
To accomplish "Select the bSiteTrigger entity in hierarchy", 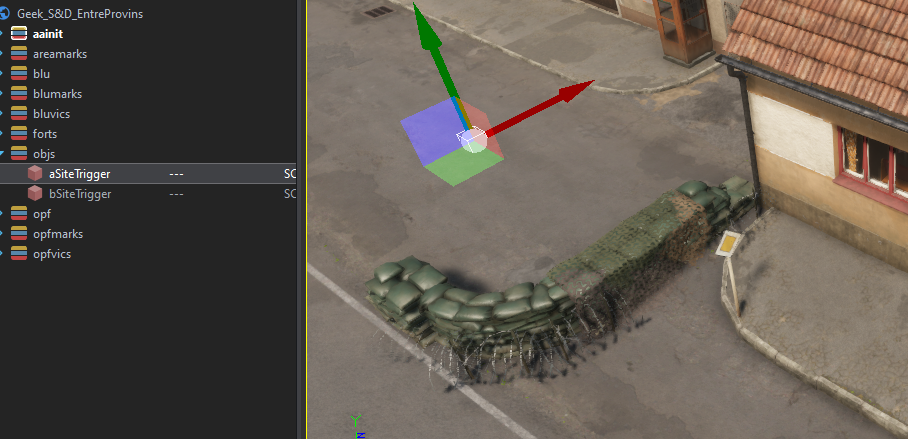I will pyautogui.click(x=80, y=194).
